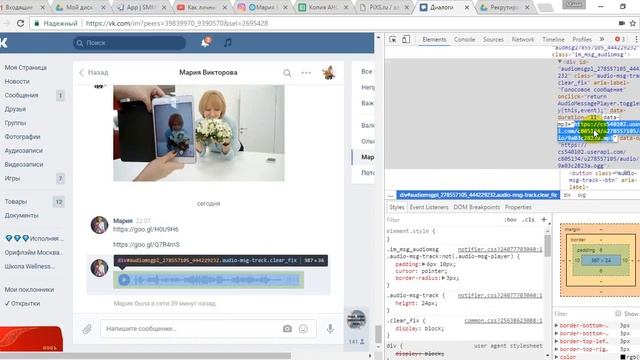The width and height of the screenshot is (640, 360).
Task: Open shared photo of woman with bouquet
Action: point(199,133)
